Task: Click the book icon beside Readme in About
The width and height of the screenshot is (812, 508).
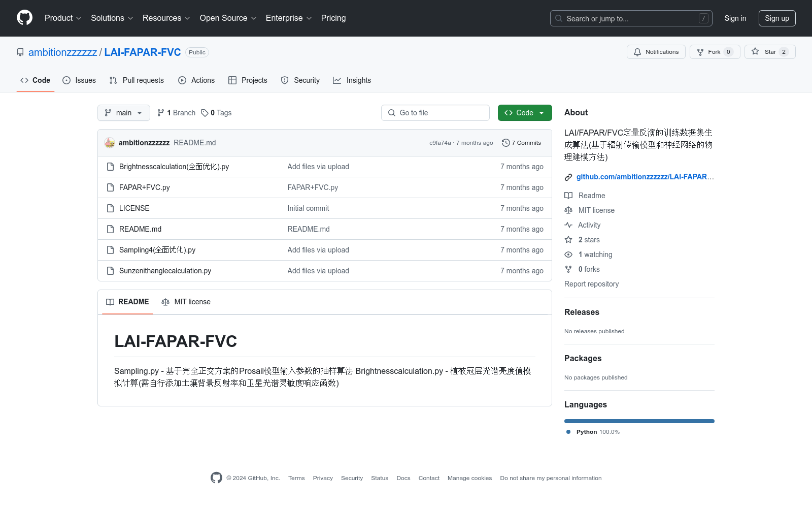Action: point(568,196)
